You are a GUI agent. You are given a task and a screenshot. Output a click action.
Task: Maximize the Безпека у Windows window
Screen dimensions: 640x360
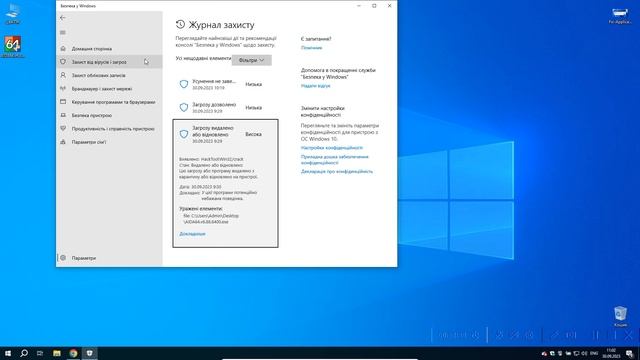tap(374, 6)
